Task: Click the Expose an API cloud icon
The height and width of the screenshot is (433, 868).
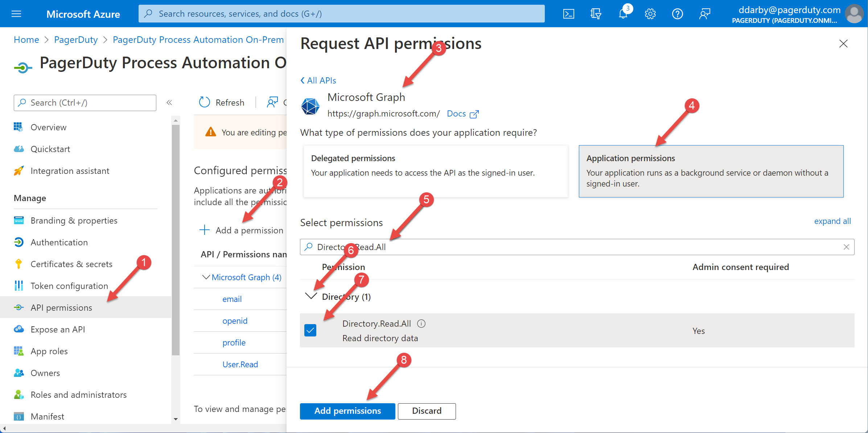Action: (18, 329)
